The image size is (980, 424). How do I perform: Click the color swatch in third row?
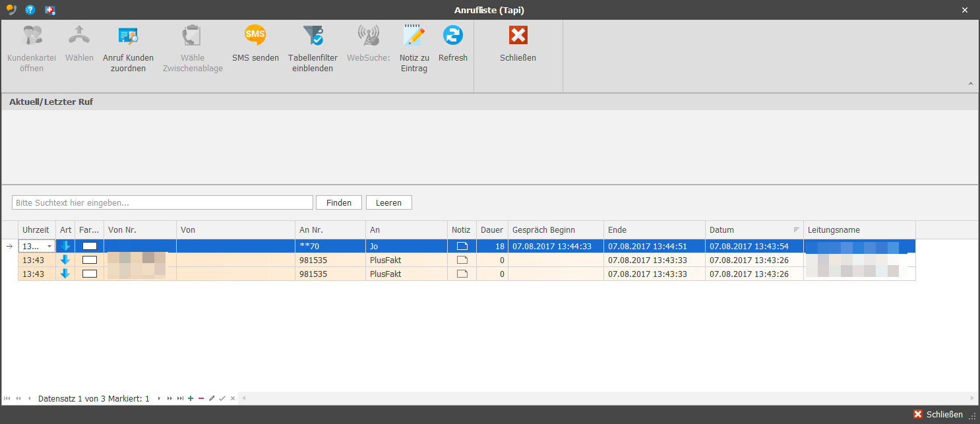pyautogui.click(x=90, y=274)
